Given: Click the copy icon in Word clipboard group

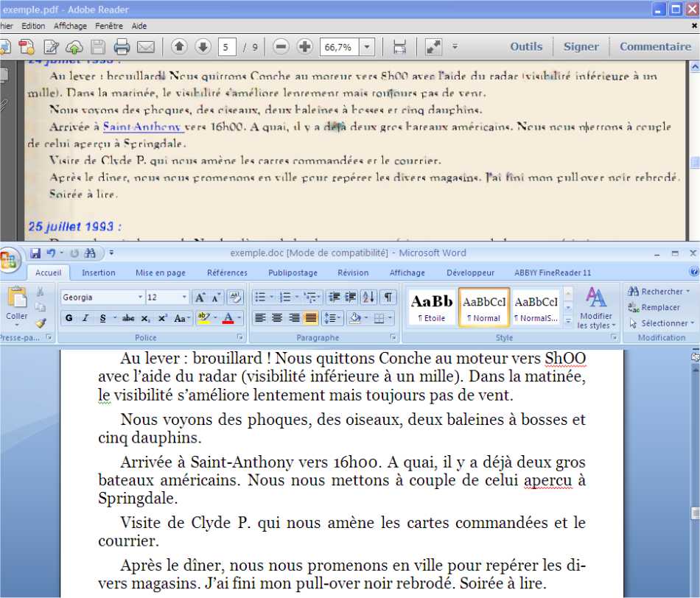Looking at the screenshot, I should 41,307.
